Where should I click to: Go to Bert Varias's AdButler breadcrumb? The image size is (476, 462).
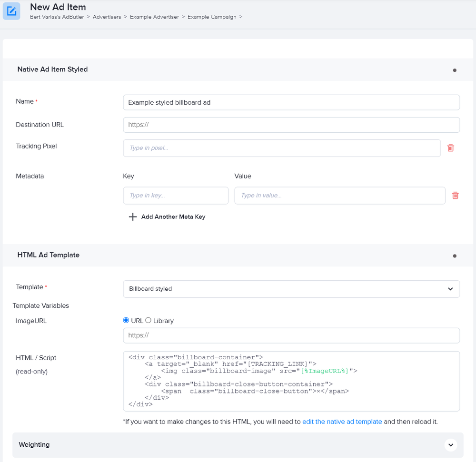coord(57,17)
